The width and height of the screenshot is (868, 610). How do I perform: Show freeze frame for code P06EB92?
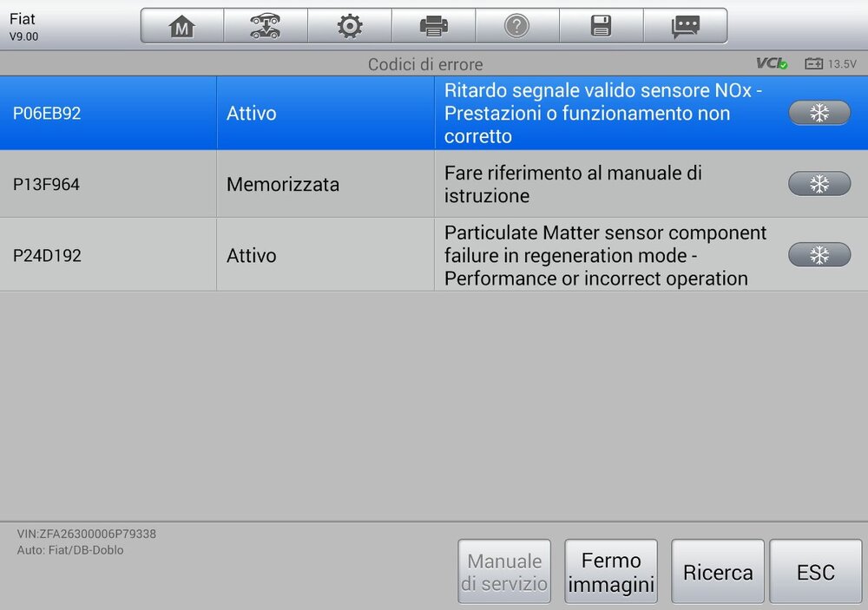(x=819, y=113)
